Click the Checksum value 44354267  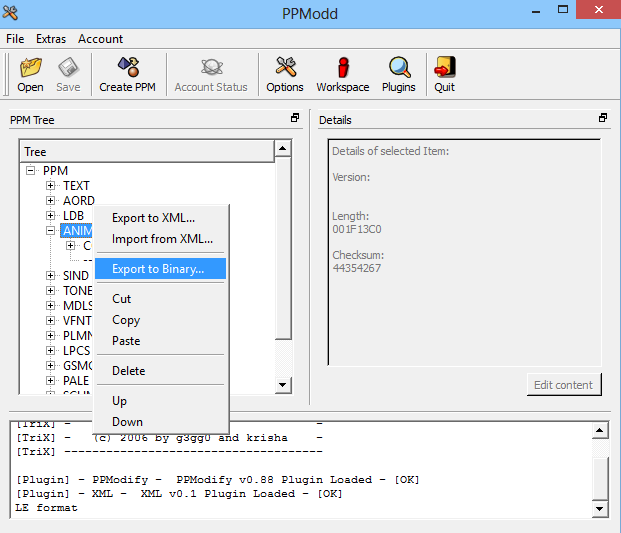point(357,268)
